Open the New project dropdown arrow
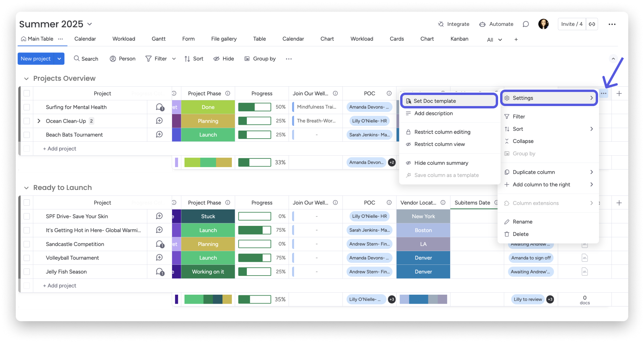644x343 pixels. (x=59, y=59)
